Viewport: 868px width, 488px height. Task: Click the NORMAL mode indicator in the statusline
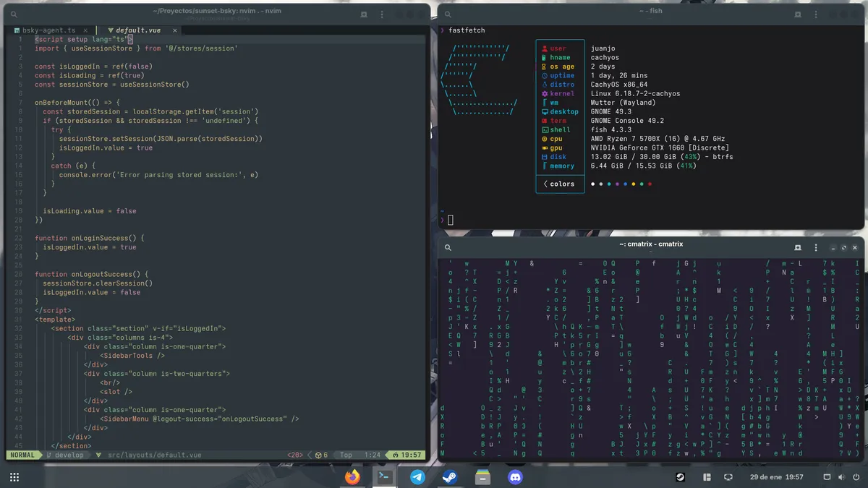click(x=22, y=455)
